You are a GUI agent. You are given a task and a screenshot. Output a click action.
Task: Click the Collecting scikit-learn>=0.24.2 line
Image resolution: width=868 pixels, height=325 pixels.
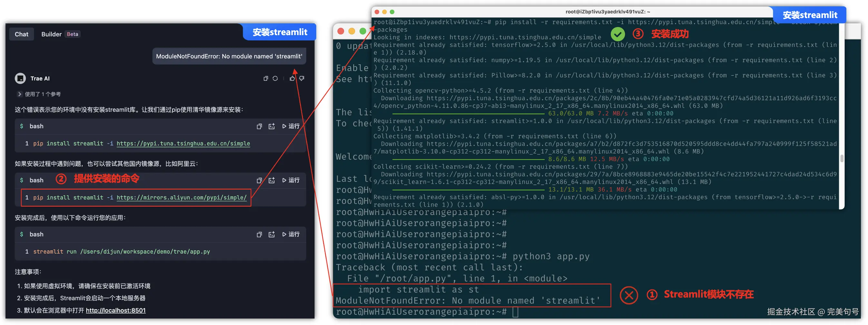pyautogui.click(x=500, y=167)
